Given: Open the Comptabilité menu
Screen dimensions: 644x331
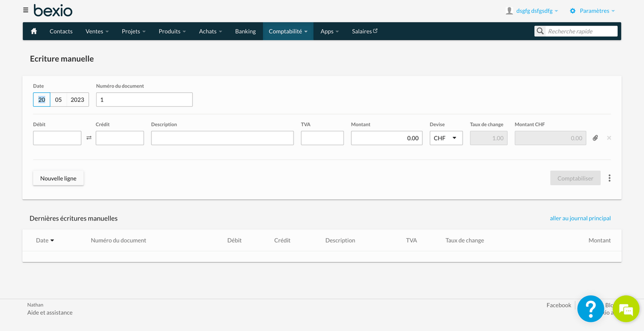Looking at the screenshot, I should click(288, 31).
